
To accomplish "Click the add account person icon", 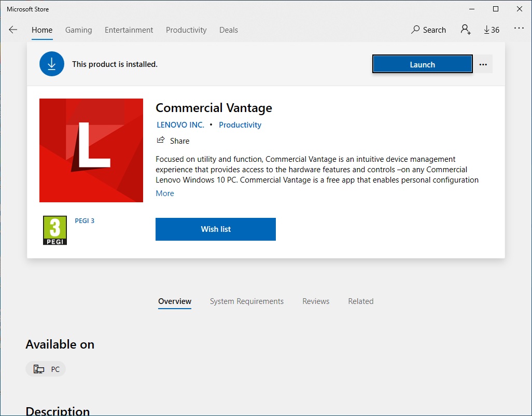I will [466, 30].
